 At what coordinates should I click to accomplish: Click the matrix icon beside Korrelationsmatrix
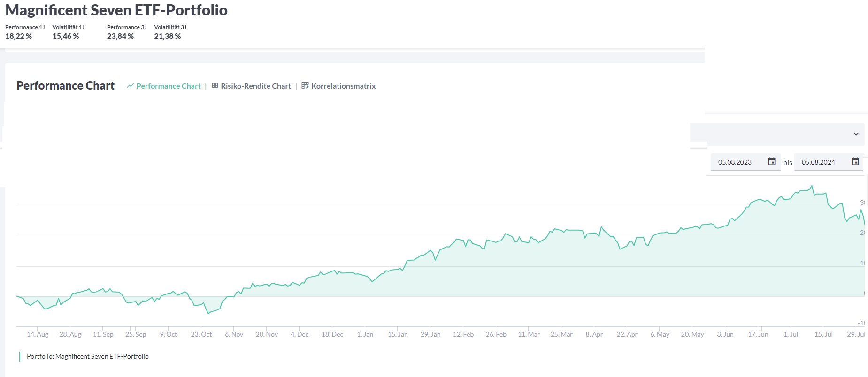[x=305, y=86]
